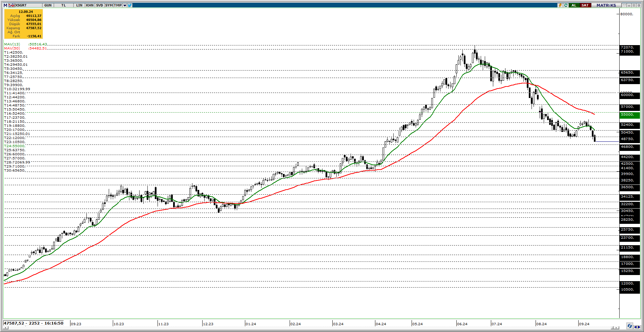
Task: Click the blue left arrow navigation icon
Action: 635,327
